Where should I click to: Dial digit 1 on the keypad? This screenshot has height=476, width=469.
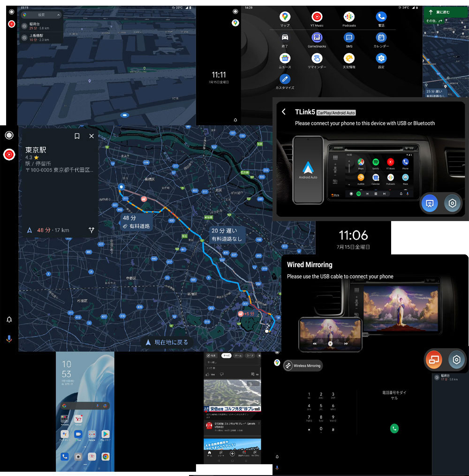(x=309, y=395)
